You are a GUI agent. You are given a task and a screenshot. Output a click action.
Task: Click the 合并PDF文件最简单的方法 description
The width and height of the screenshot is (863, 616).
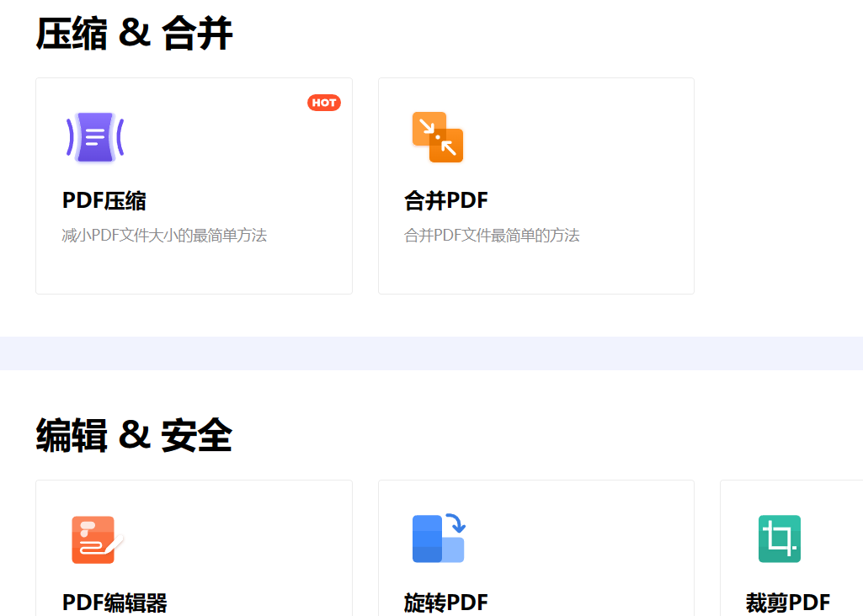493,235
